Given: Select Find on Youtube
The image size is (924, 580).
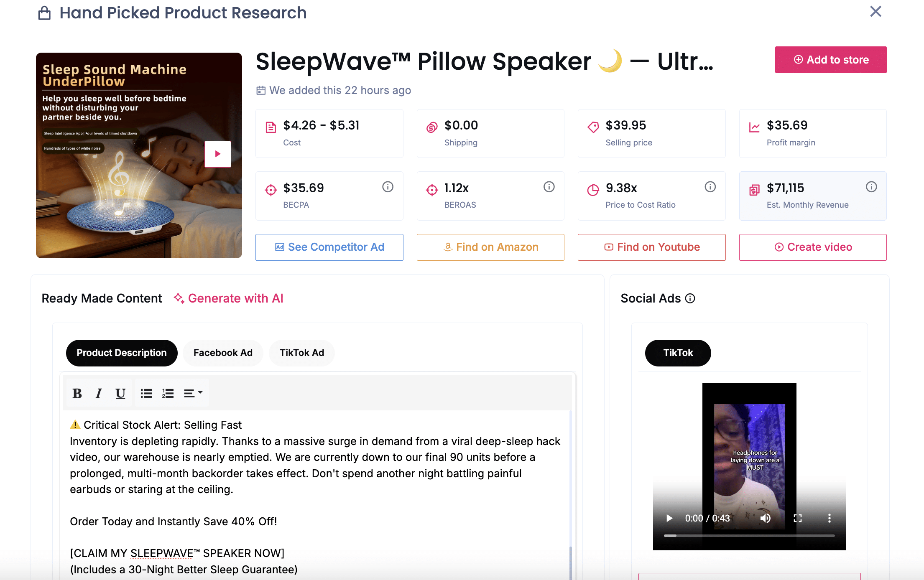Looking at the screenshot, I should pyautogui.click(x=651, y=247).
